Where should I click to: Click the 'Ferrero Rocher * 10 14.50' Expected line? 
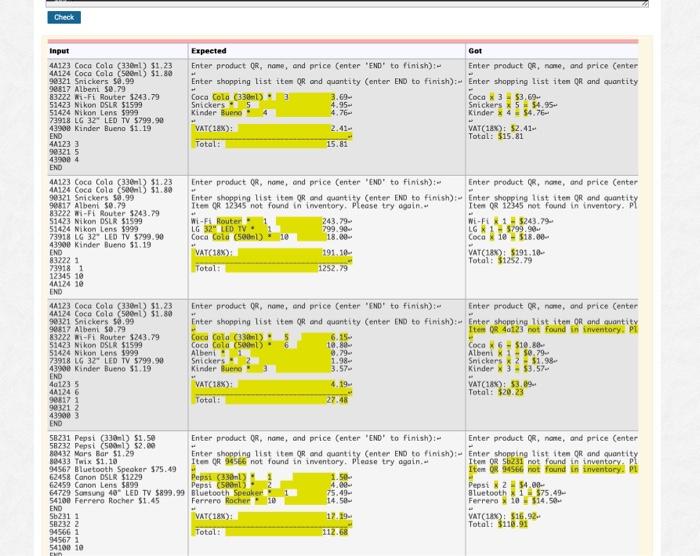(x=271, y=501)
